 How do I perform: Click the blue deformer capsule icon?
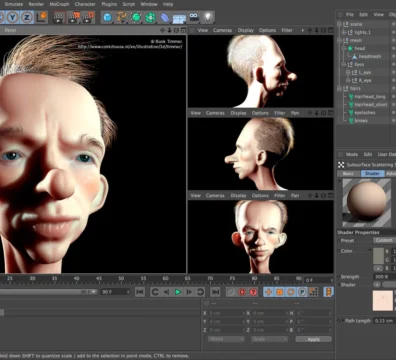click(165, 17)
